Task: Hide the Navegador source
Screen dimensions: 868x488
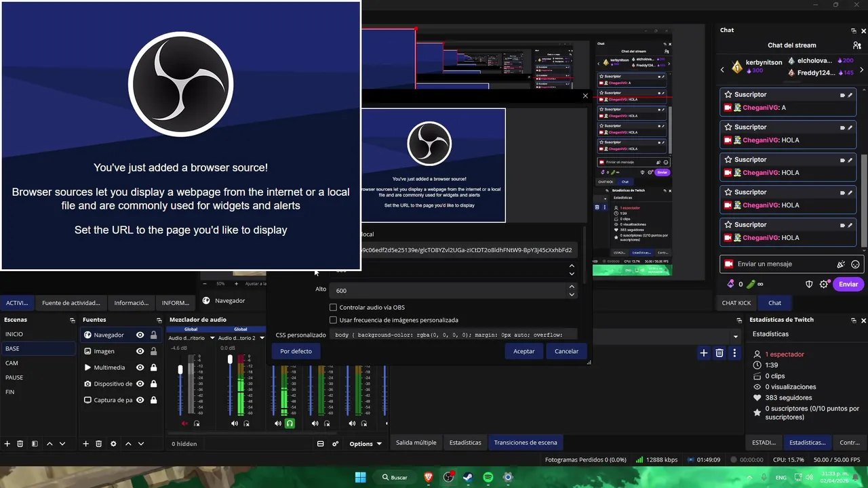Action: pyautogui.click(x=140, y=335)
